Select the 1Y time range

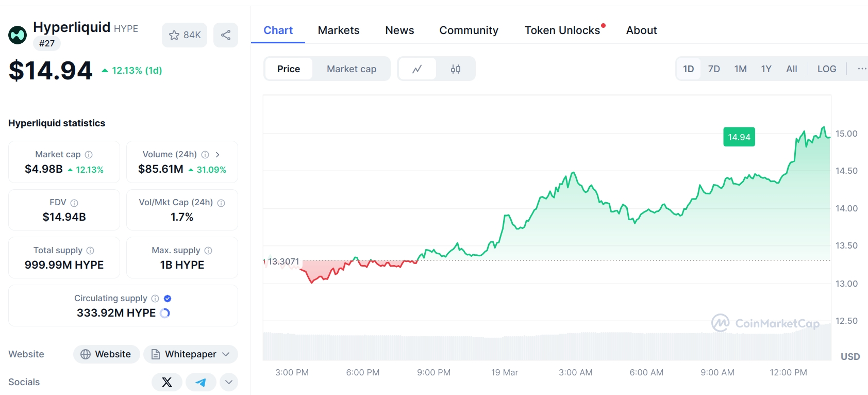click(x=766, y=69)
